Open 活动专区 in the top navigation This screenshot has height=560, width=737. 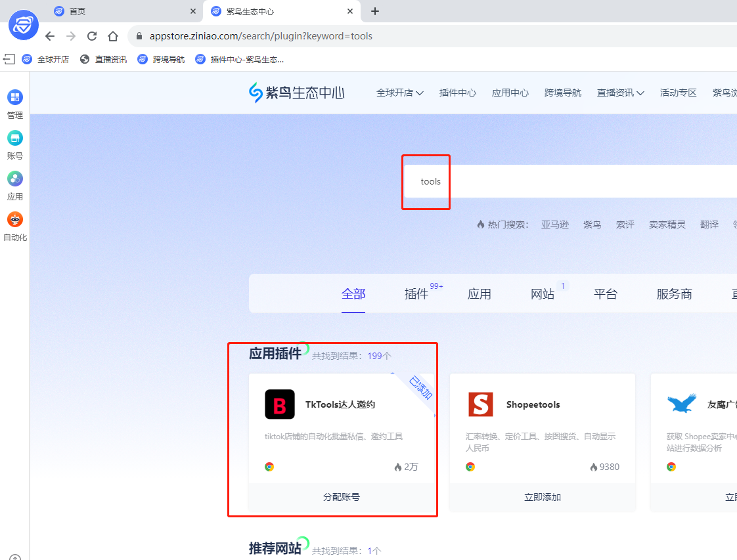tap(678, 93)
